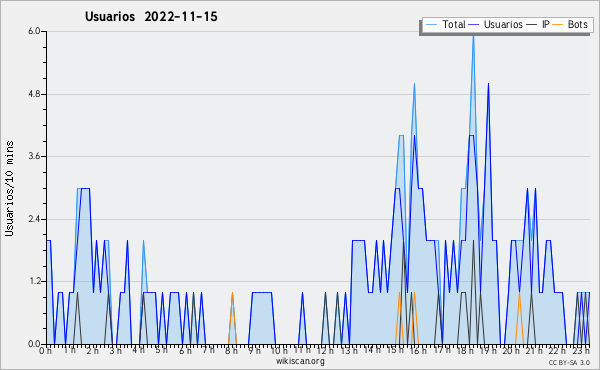The image size is (600, 370).
Task: Click the 1.2 y-axis value
Action: tap(34, 282)
